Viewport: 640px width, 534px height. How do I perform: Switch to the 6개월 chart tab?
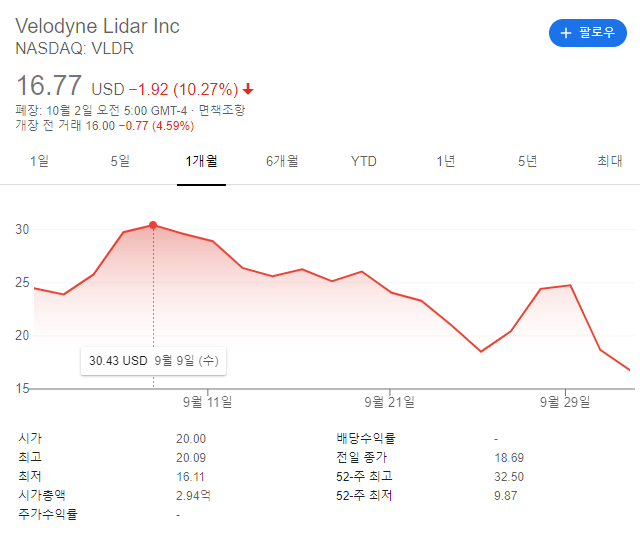pos(282,161)
